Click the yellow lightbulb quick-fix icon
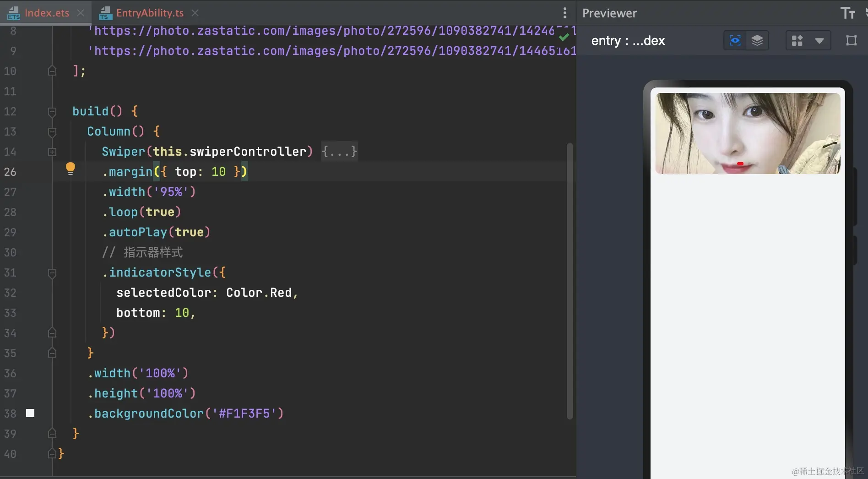 click(x=70, y=169)
